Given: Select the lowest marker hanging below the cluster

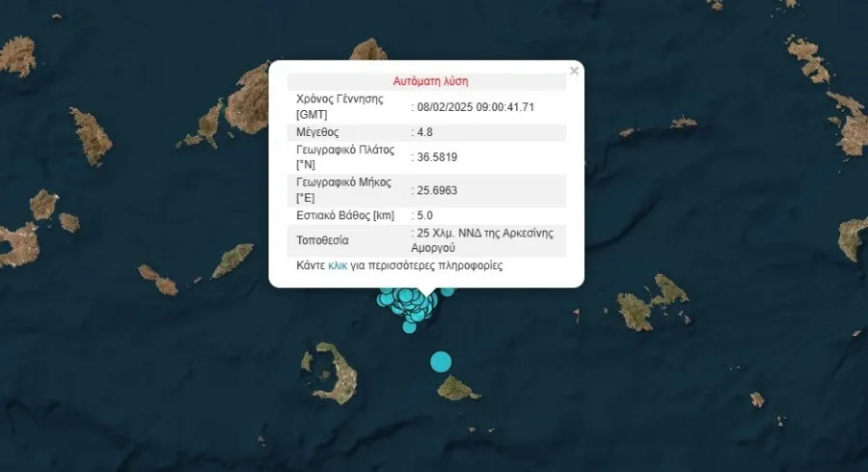Looking at the screenshot, I should tap(409, 327).
